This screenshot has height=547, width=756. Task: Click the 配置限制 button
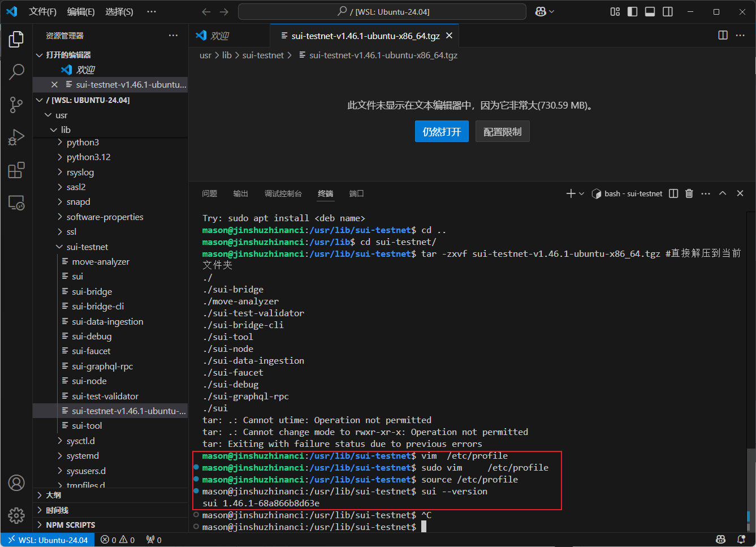(x=503, y=132)
